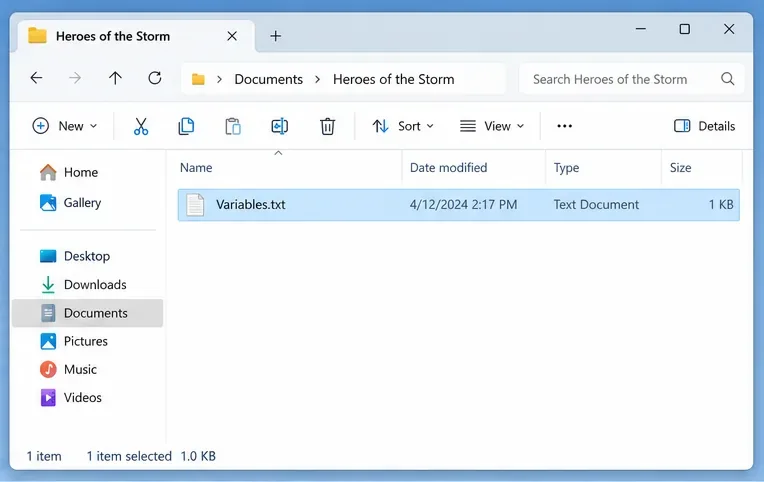
Task: Click the Paste clipboard icon
Action: point(233,126)
